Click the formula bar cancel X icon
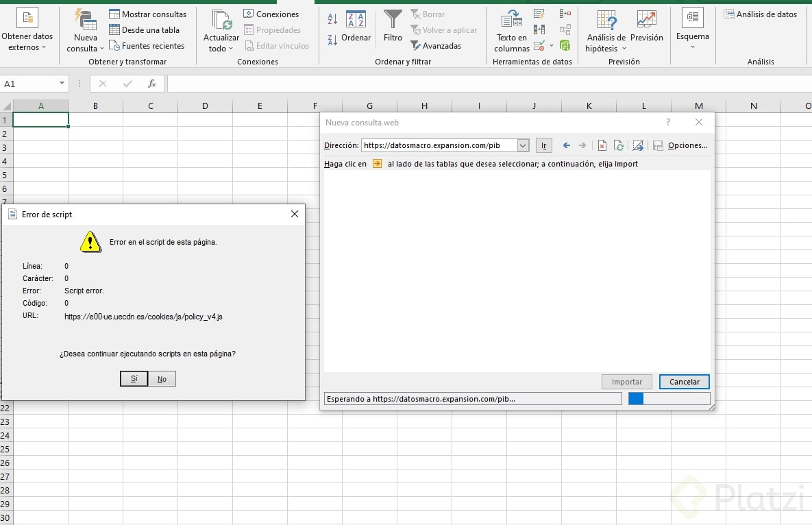The width and height of the screenshot is (812, 525). tap(103, 84)
